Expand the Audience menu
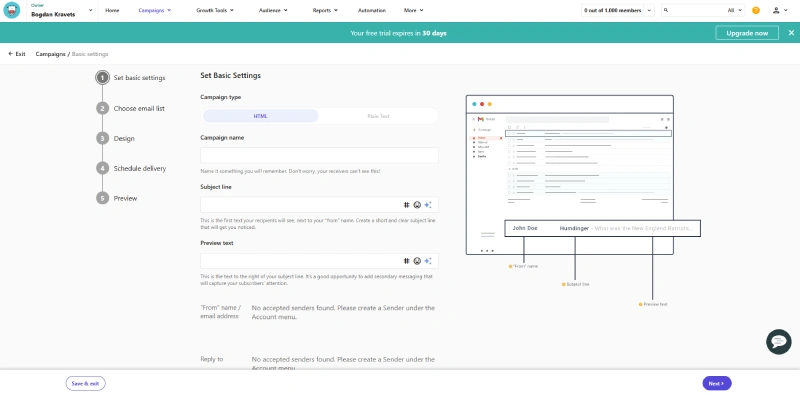The height and width of the screenshot is (395, 800). (273, 10)
